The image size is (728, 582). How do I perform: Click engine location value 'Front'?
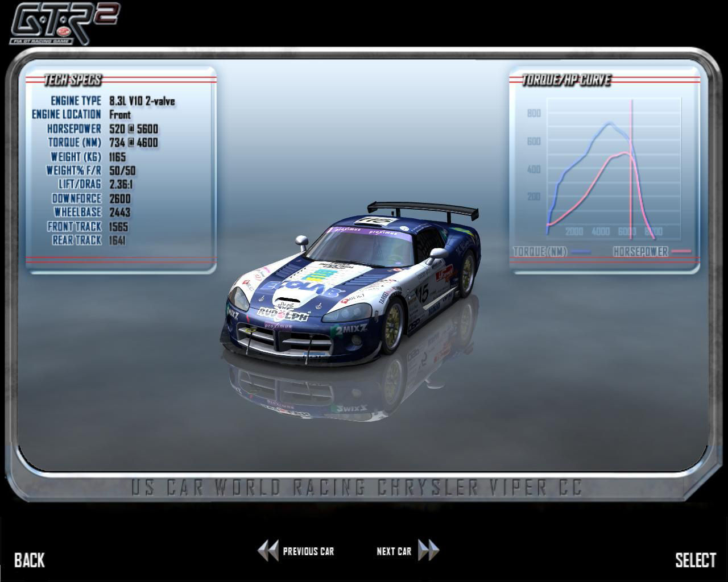coord(120,115)
